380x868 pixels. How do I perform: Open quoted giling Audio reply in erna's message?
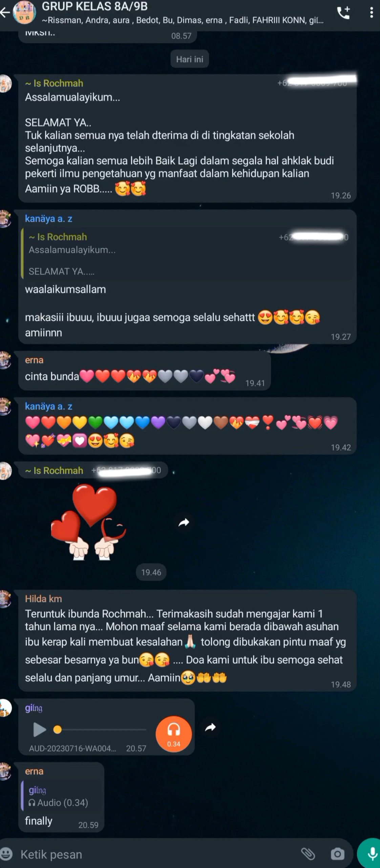pos(61,796)
